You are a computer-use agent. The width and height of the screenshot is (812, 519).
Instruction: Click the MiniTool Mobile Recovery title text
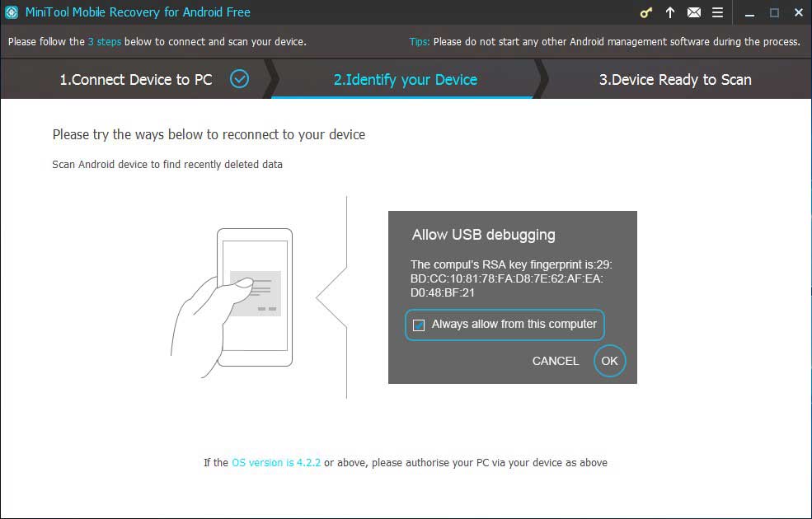click(138, 12)
